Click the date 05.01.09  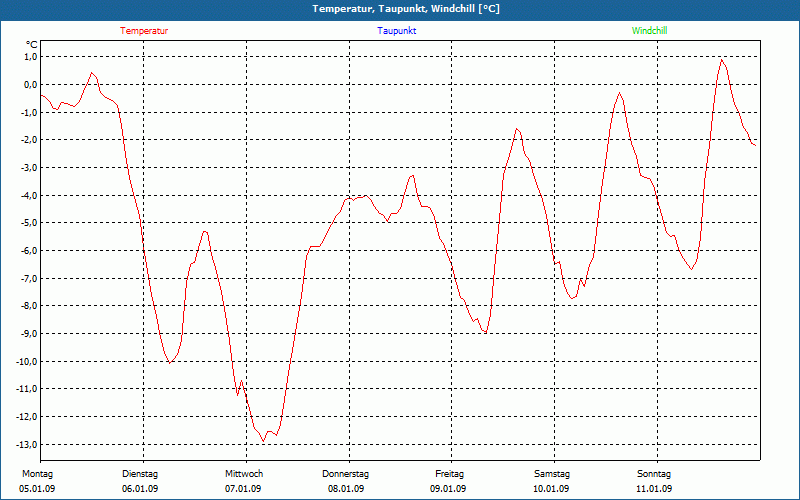(37, 489)
